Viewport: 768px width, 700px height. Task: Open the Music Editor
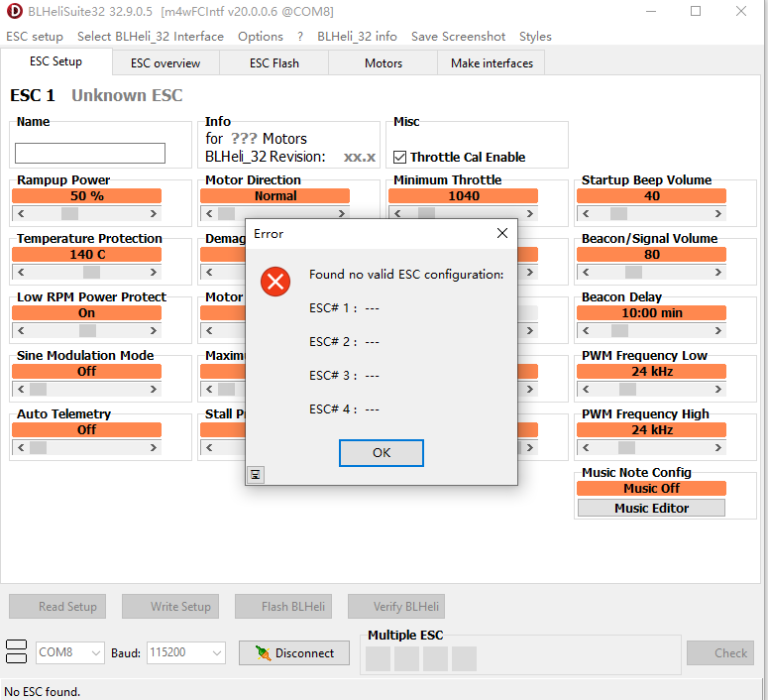[651, 508]
